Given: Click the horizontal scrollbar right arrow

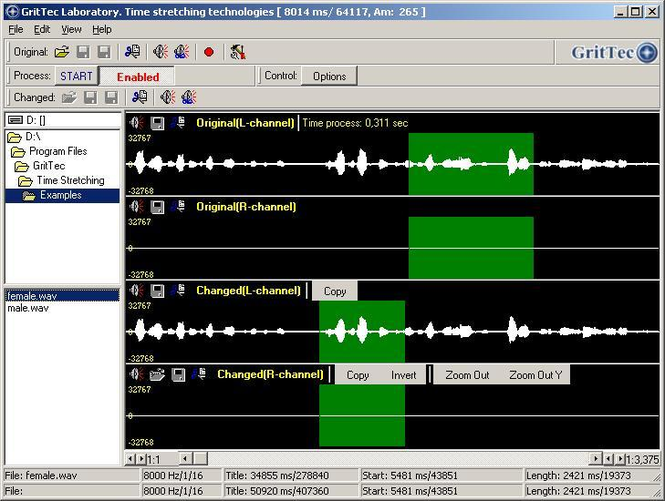Looking at the screenshot, I should coord(596,459).
